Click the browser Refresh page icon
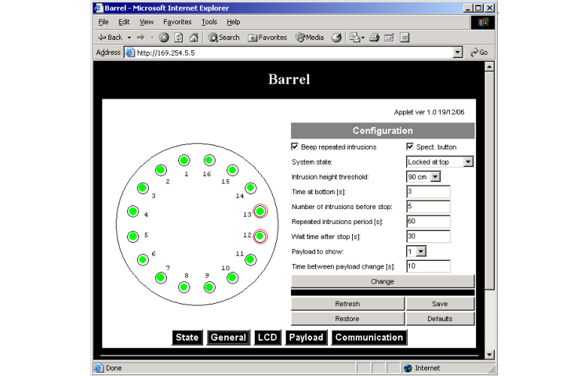The width and height of the screenshot is (588, 376). (x=178, y=38)
